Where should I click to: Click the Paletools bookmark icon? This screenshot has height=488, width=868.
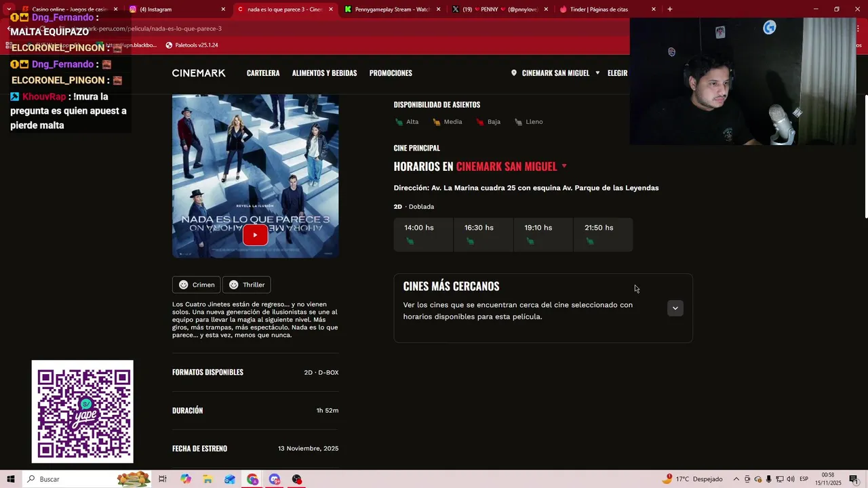(169, 45)
